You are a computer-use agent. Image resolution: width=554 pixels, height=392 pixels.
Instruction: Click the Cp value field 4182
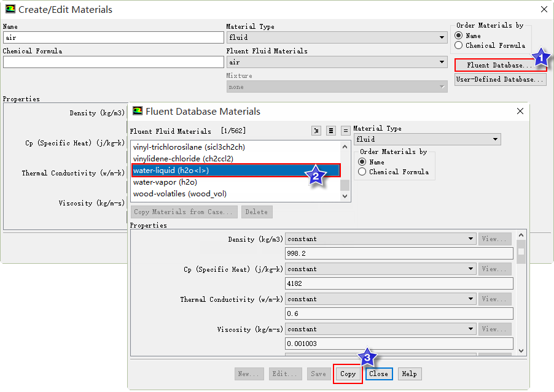click(399, 283)
